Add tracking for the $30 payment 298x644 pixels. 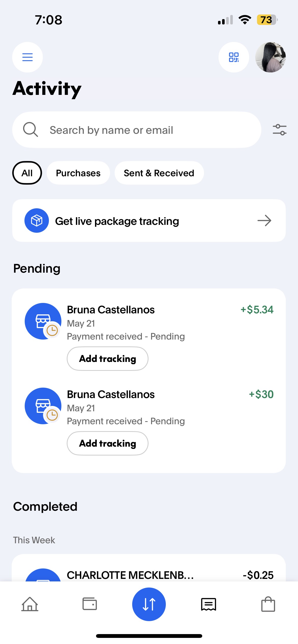pos(107,443)
